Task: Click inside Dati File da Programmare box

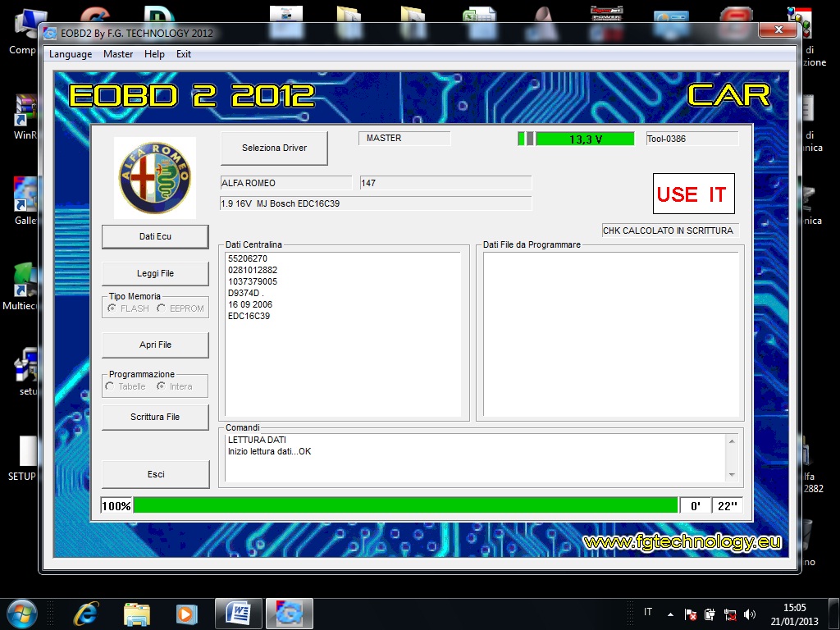Action: 610,334
